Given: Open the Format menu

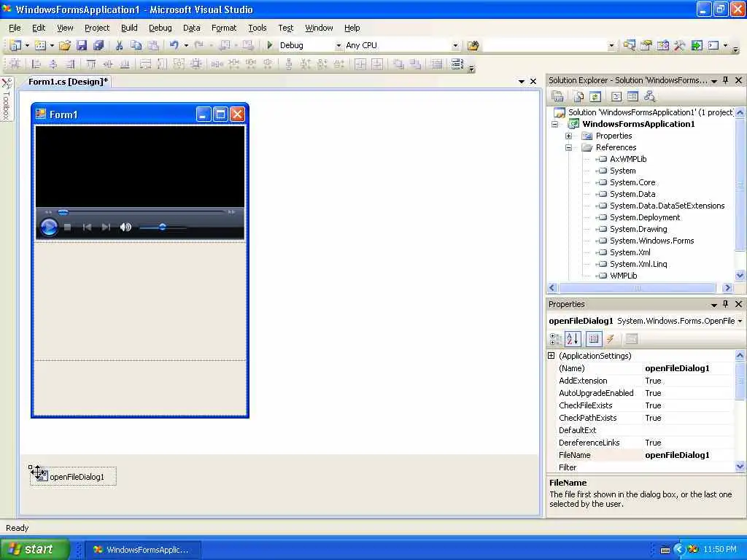Looking at the screenshot, I should point(224,28).
